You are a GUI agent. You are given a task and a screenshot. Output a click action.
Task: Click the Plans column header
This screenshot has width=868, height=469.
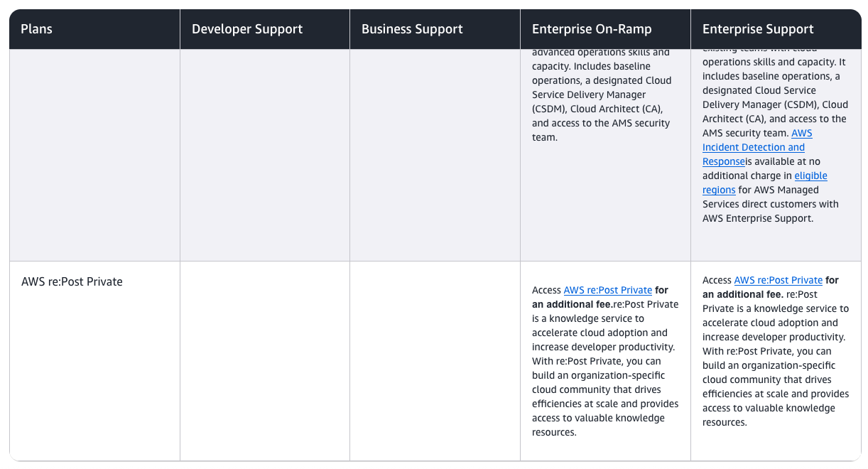click(37, 29)
